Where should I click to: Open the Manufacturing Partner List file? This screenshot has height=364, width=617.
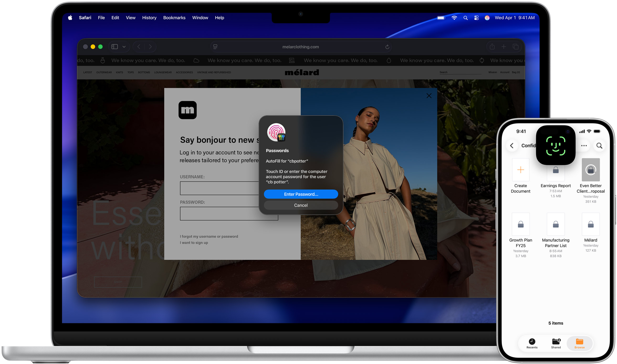[x=556, y=235]
